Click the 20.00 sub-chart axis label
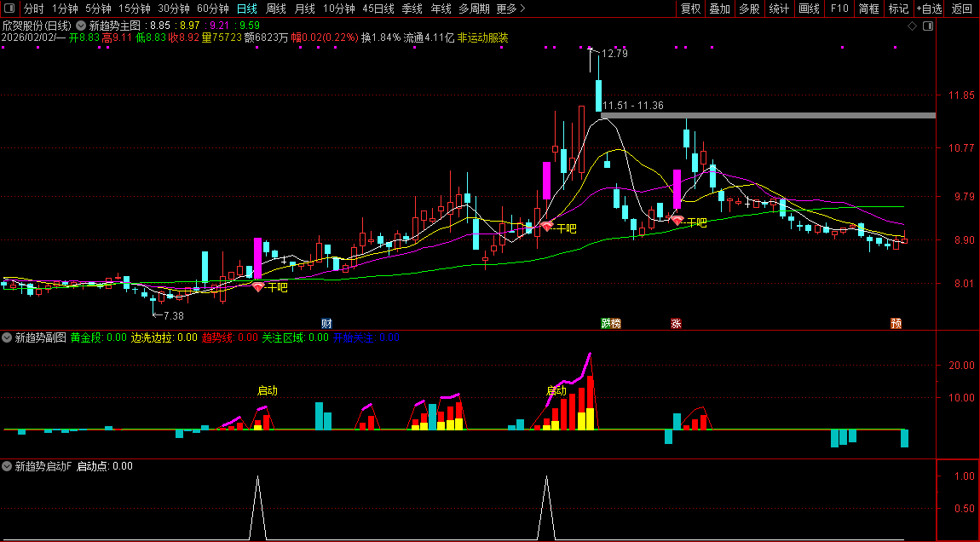The width and height of the screenshot is (980, 542). tap(961, 365)
